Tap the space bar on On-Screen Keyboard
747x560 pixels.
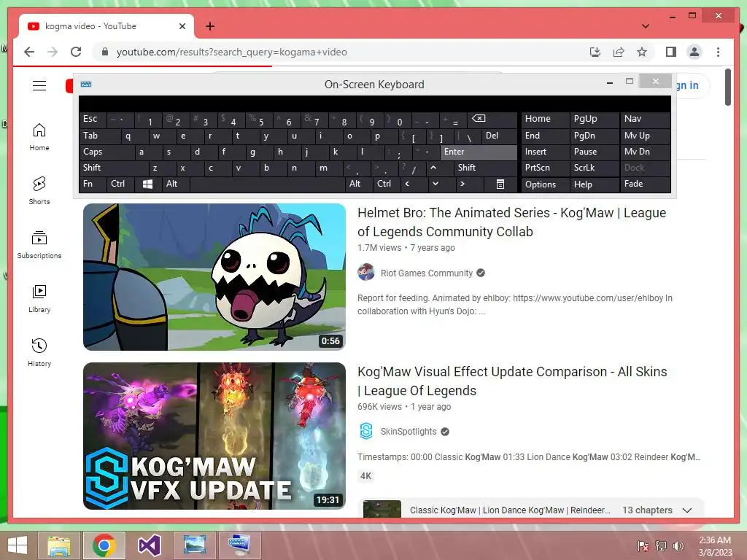click(267, 184)
